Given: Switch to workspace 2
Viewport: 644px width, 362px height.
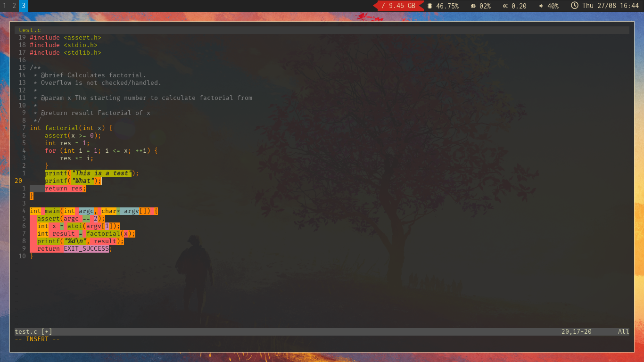Looking at the screenshot, I should [13, 6].
